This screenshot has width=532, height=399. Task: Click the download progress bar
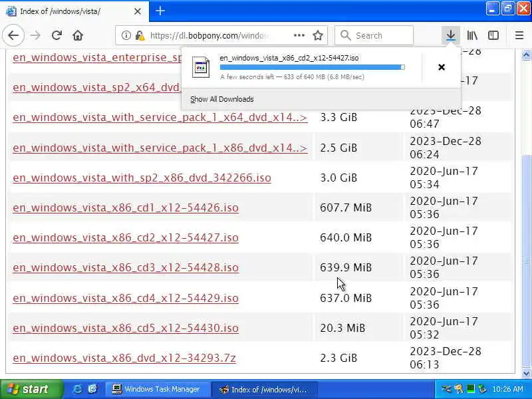pos(312,67)
